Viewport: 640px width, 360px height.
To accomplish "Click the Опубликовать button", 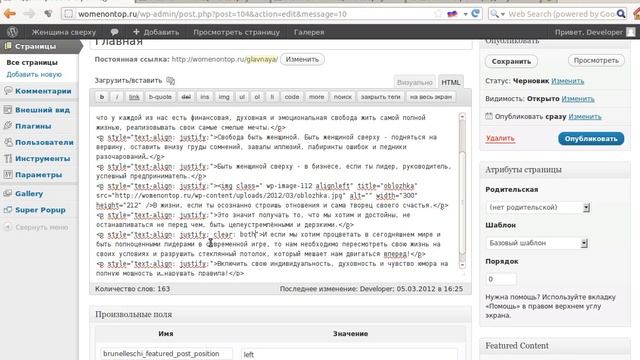I will 591,139.
